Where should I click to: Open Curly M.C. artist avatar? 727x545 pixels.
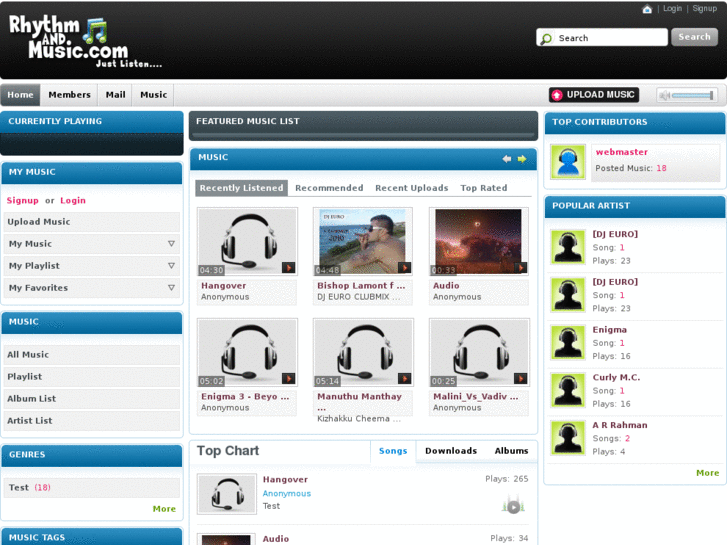[568, 390]
